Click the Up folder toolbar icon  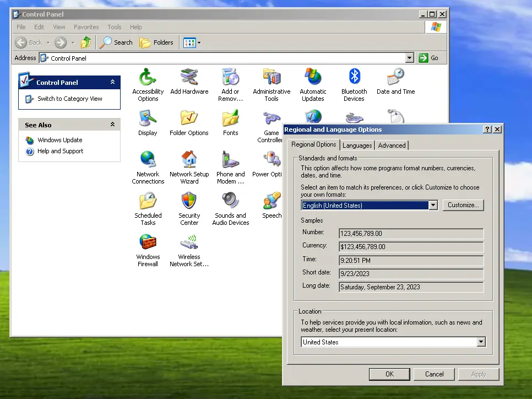click(x=86, y=42)
